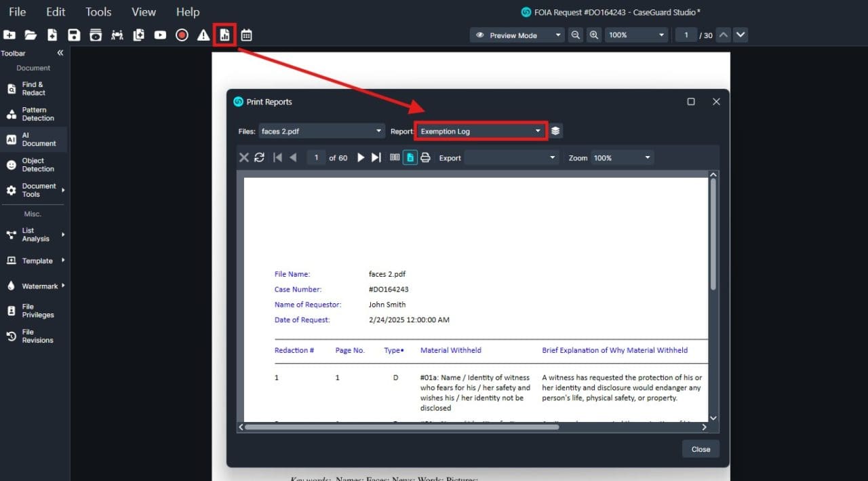The width and height of the screenshot is (868, 481).
Task: Click the save floppy disk icon
Action: (74, 35)
